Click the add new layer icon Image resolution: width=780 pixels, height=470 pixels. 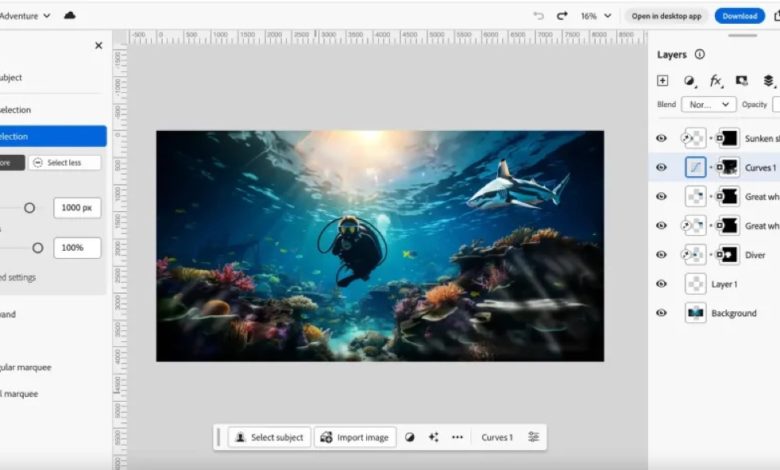point(662,81)
